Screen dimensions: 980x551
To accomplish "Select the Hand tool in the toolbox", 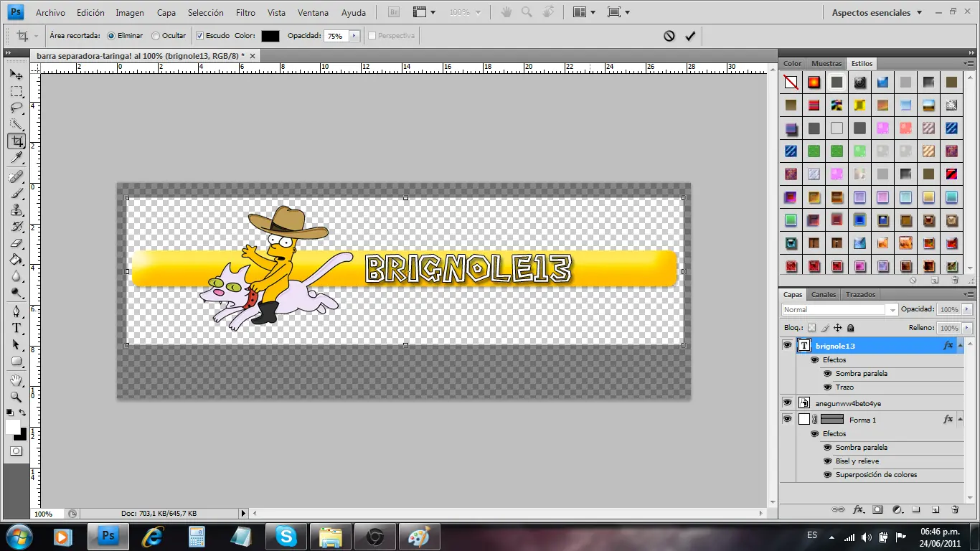I will click(x=16, y=380).
